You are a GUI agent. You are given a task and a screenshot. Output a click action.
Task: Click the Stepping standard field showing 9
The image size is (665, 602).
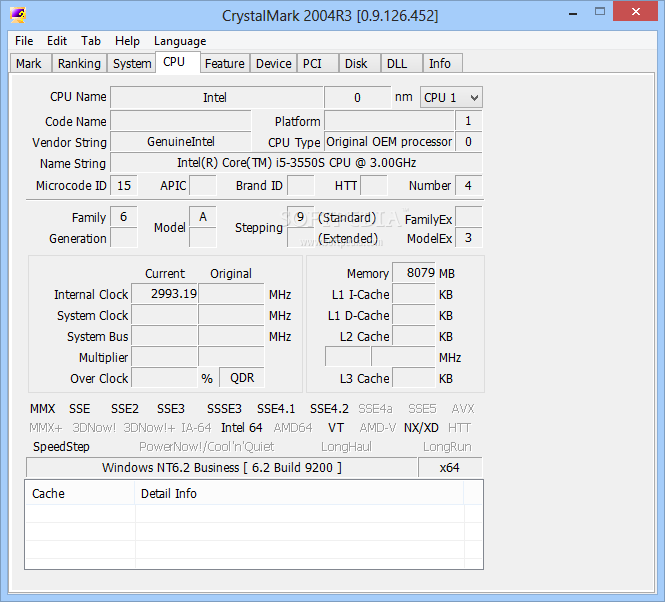300,217
